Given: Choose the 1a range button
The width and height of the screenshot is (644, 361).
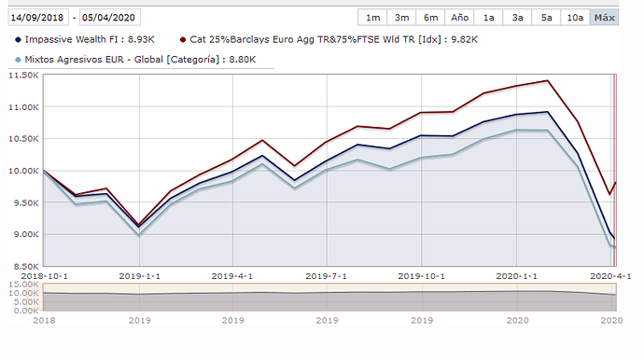Looking at the screenshot, I should click(x=488, y=18).
